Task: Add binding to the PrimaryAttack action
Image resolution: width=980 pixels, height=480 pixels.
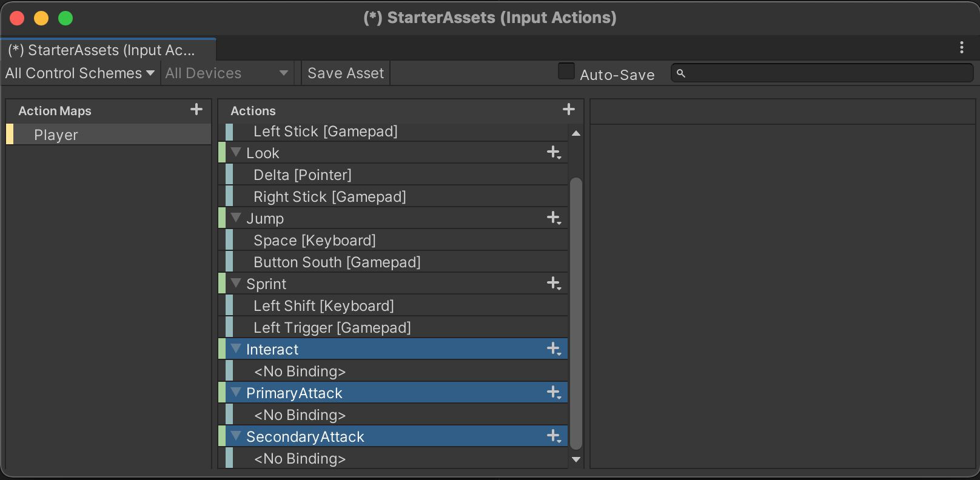Action: [554, 393]
